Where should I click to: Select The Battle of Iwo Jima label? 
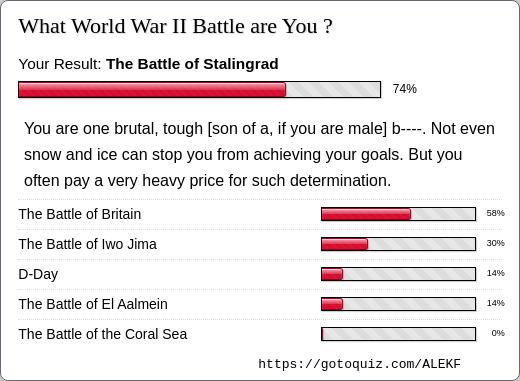[87, 244]
